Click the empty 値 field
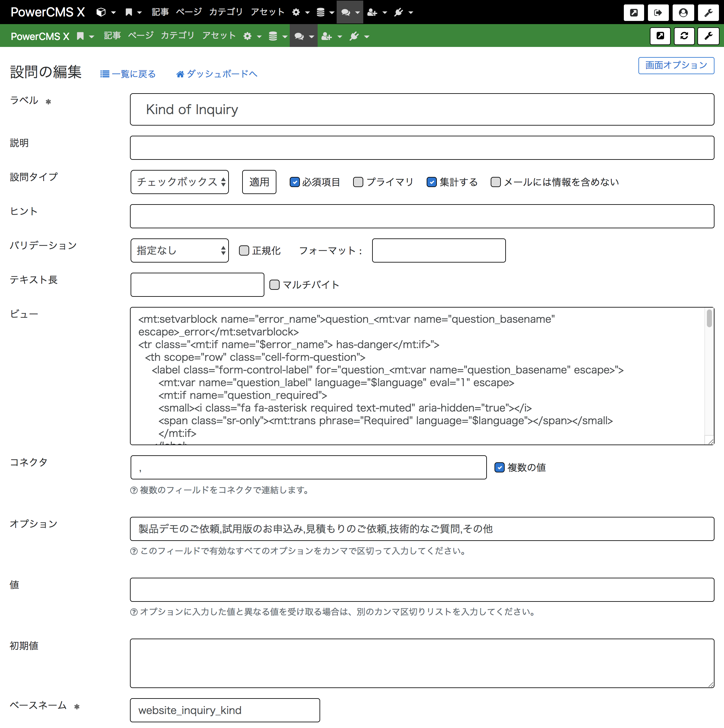 point(422,590)
